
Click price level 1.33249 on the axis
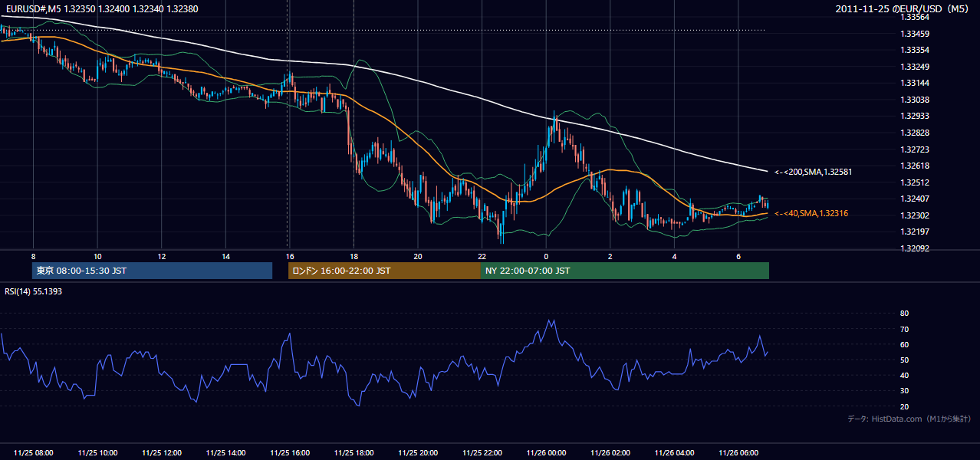click(x=916, y=67)
